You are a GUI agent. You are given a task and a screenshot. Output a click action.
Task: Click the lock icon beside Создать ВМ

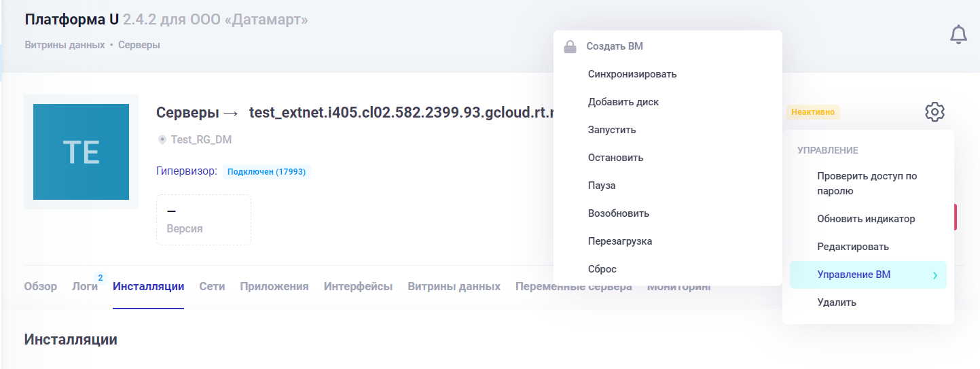click(x=570, y=47)
